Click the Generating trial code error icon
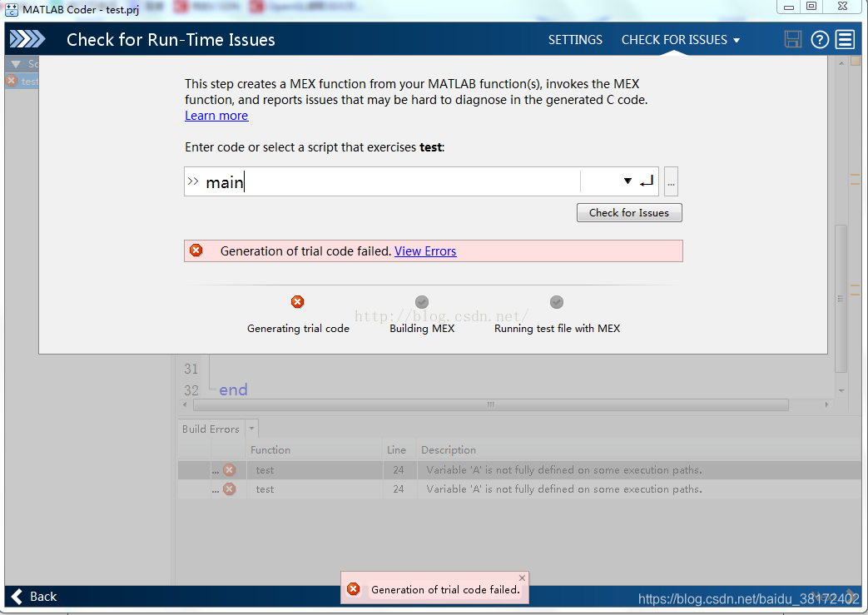This screenshot has width=868, height=615. [298, 302]
